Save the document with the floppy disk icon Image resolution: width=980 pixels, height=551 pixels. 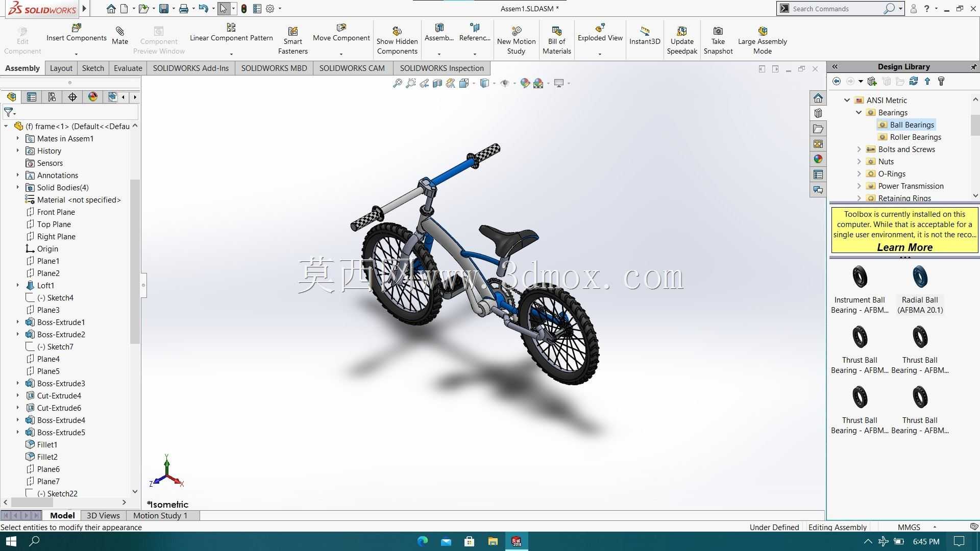[x=164, y=9]
